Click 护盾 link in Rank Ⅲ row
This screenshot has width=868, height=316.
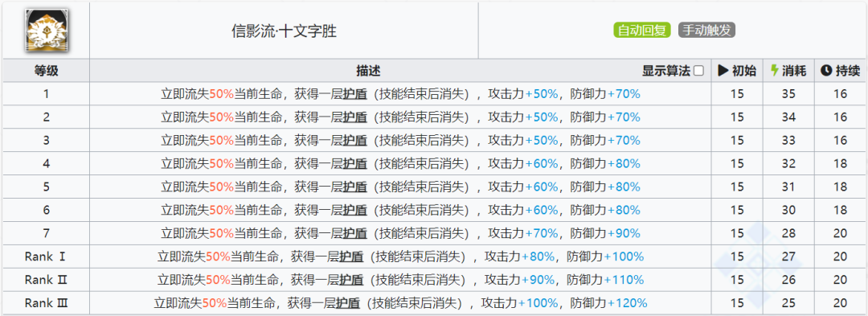pyautogui.click(x=348, y=303)
